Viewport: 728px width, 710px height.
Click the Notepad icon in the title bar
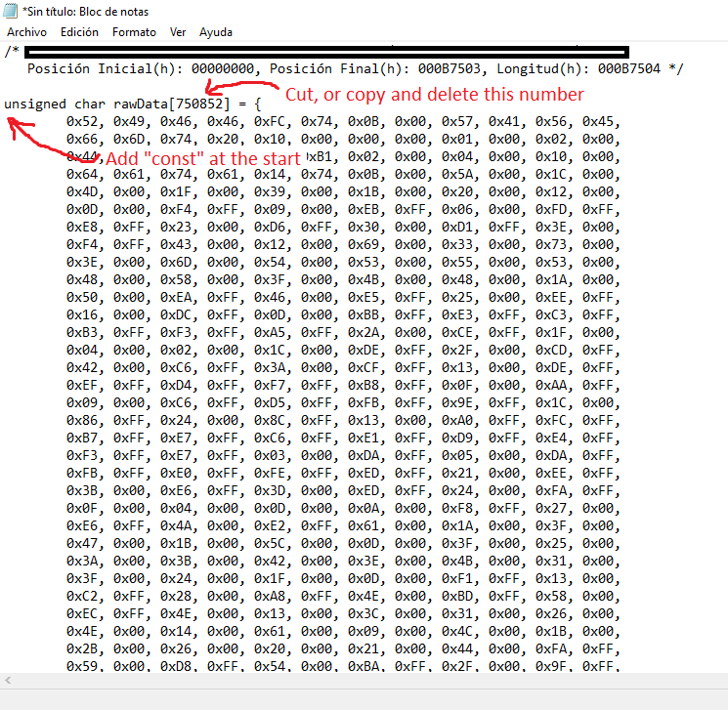pos(10,10)
